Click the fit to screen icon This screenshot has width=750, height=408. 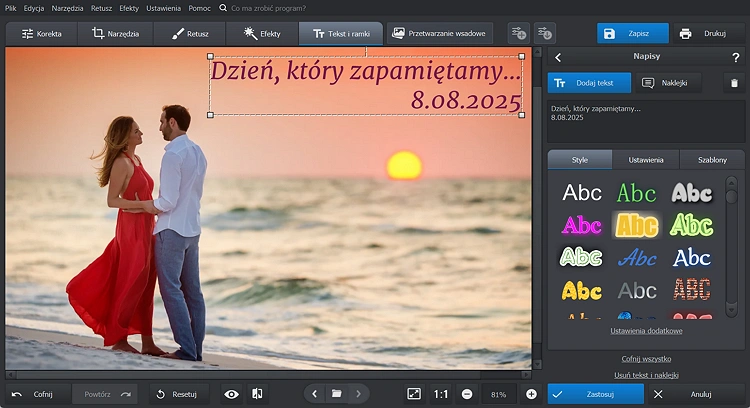tap(414, 394)
